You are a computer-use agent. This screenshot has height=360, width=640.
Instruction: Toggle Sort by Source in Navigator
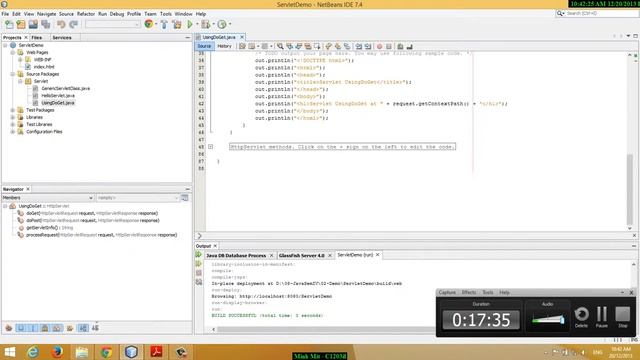coord(95,328)
